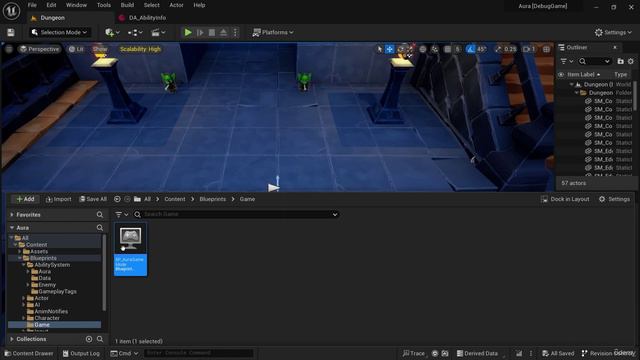Click the Stop simulation square button
The height and width of the screenshot is (360, 640).
click(x=212, y=32)
